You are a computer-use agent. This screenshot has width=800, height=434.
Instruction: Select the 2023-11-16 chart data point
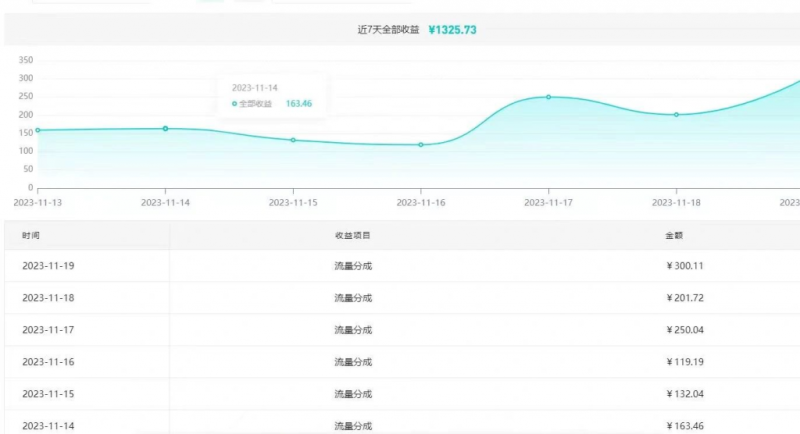421,145
